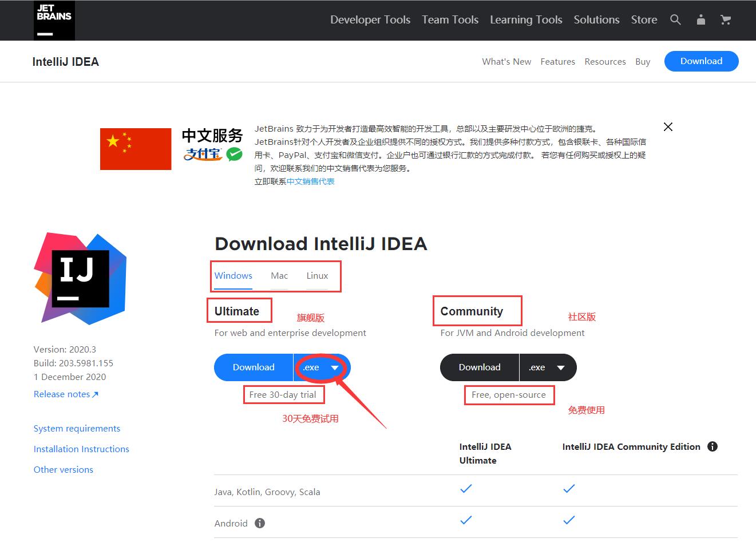Open the Features page
756x542 pixels.
(557, 62)
